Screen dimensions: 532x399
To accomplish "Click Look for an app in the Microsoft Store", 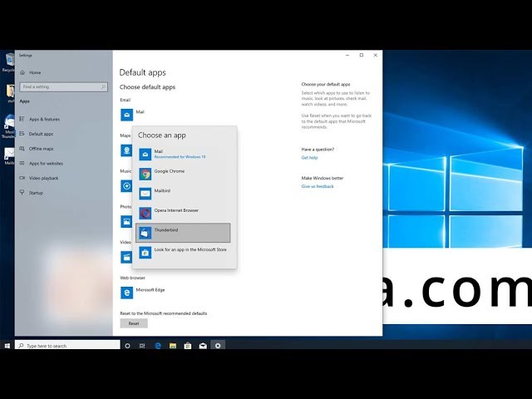I will [x=183, y=253].
